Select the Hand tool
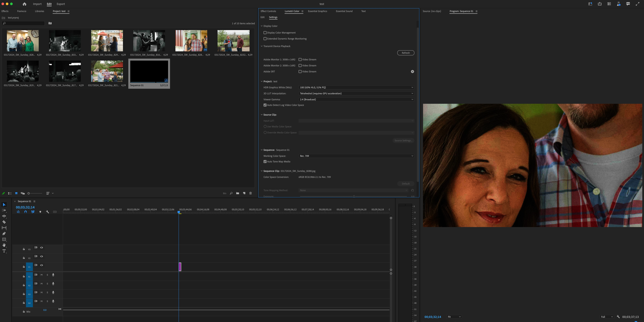Screen dimensions: 644x322 click(4, 245)
